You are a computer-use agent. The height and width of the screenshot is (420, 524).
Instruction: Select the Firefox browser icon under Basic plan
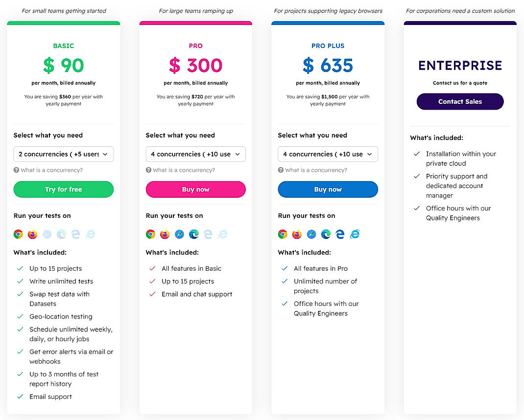coord(32,234)
